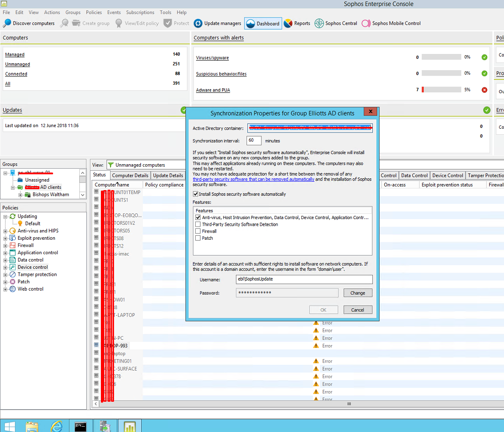Image resolution: width=504 pixels, height=432 pixels.
Task: Switch to the Computer Details tab
Action: [x=130, y=175]
